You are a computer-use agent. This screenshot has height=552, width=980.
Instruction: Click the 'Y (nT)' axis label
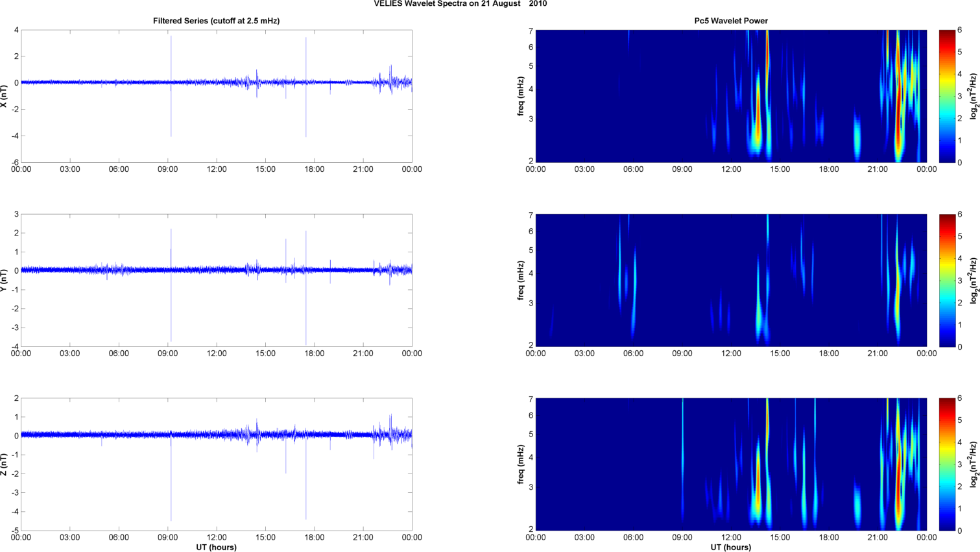[5, 280]
